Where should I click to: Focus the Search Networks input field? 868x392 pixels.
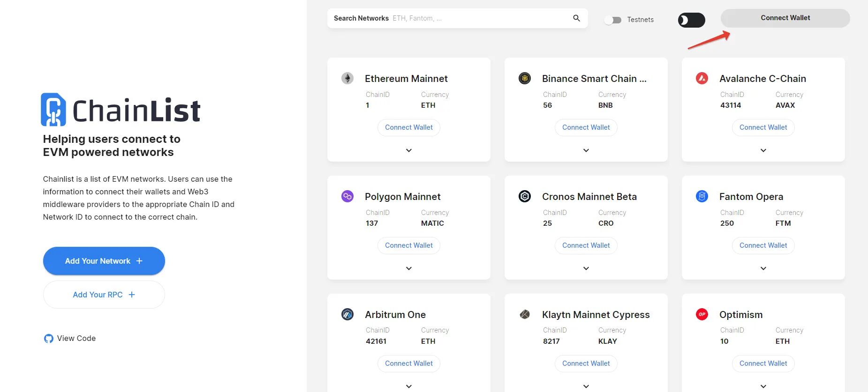[x=478, y=18]
